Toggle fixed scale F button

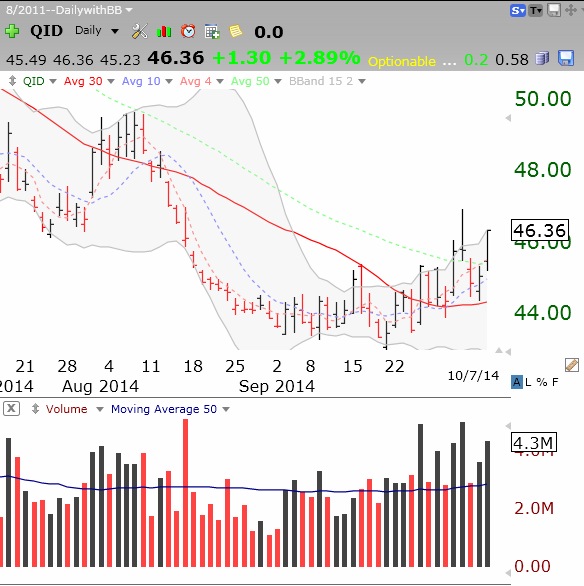point(555,382)
